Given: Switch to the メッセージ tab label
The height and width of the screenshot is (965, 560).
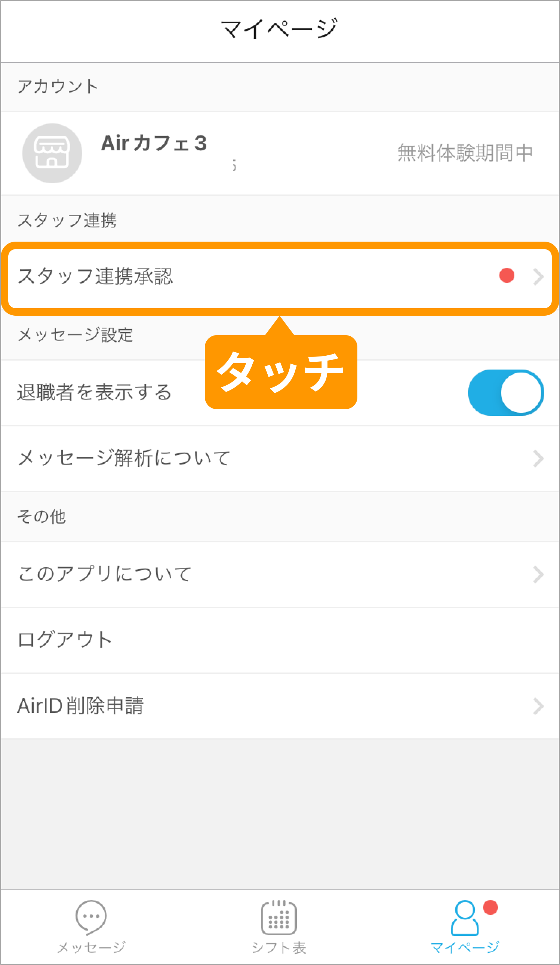Looking at the screenshot, I should [91, 947].
